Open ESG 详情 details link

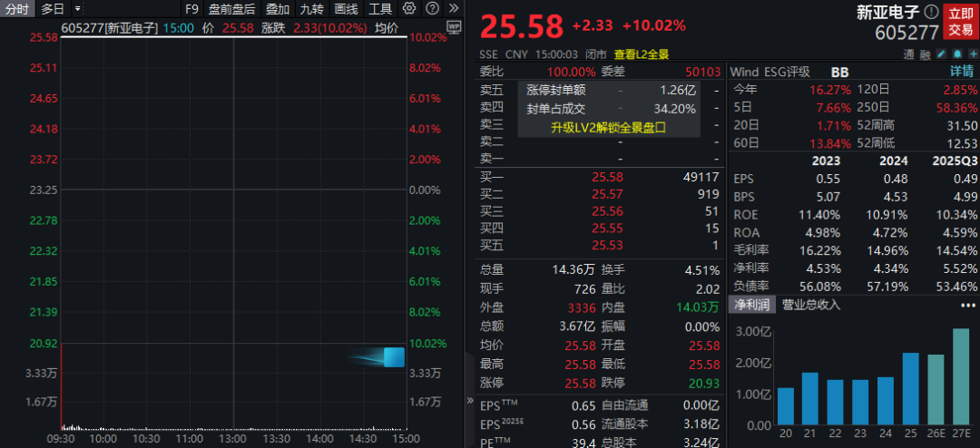click(x=962, y=72)
